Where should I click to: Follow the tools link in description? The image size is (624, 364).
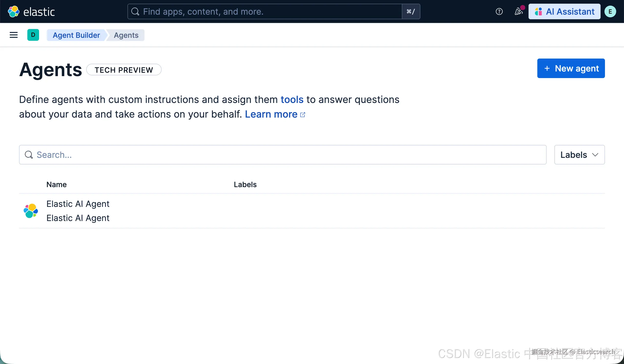tap(292, 100)
